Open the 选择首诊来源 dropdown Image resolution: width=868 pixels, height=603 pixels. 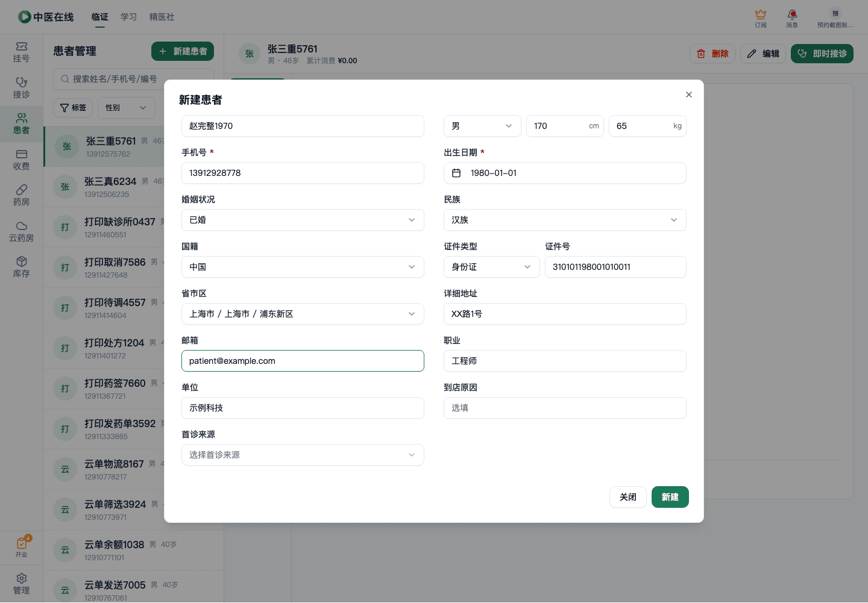pyautogui.click(x=303, y=455)
